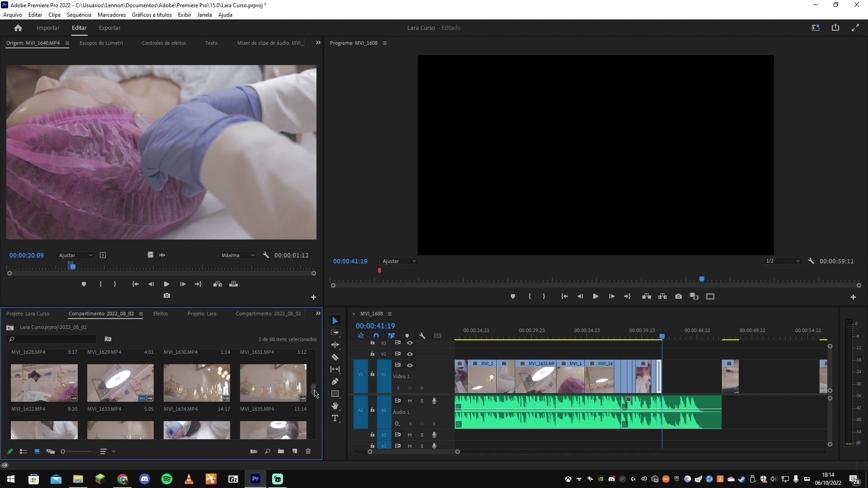The width and height of the screenshot is (868, 488).
Task: Expand hidden Source panel tabs chevron
Action: point(318,42)
